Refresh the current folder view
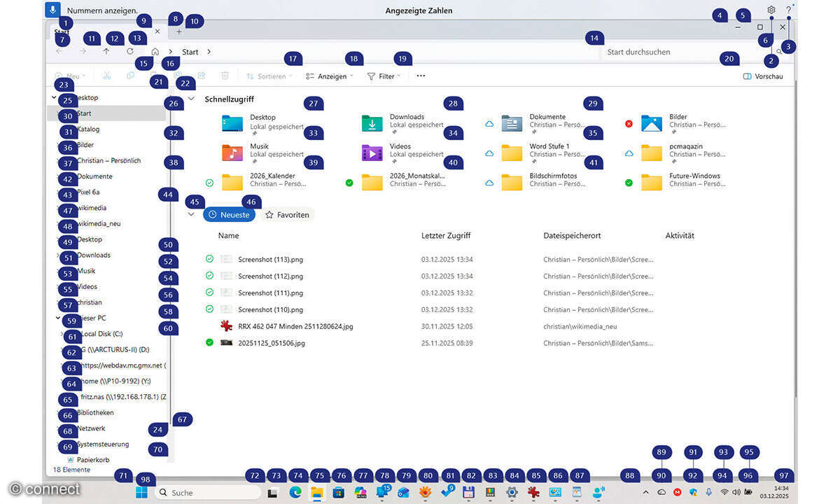 click(130, 52)
